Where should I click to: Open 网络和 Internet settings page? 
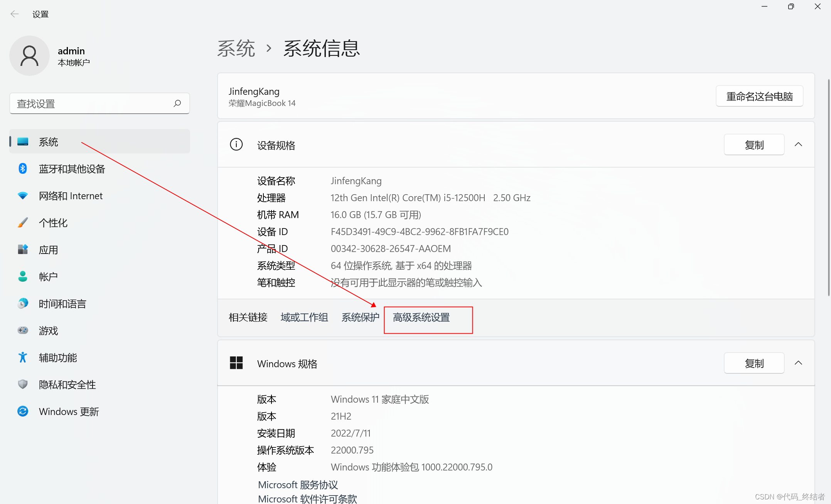[99, 196]
